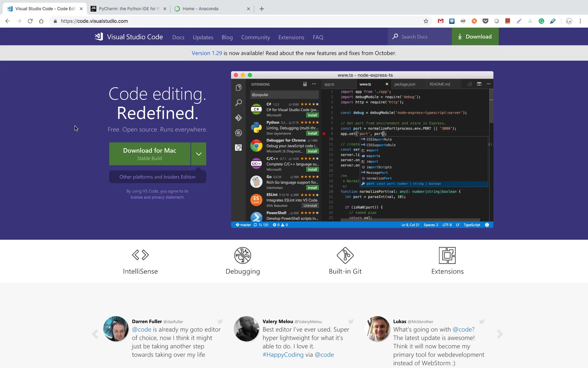588x368 pixels.
Task: Click the Debugging feature icon
Action: 243,255
